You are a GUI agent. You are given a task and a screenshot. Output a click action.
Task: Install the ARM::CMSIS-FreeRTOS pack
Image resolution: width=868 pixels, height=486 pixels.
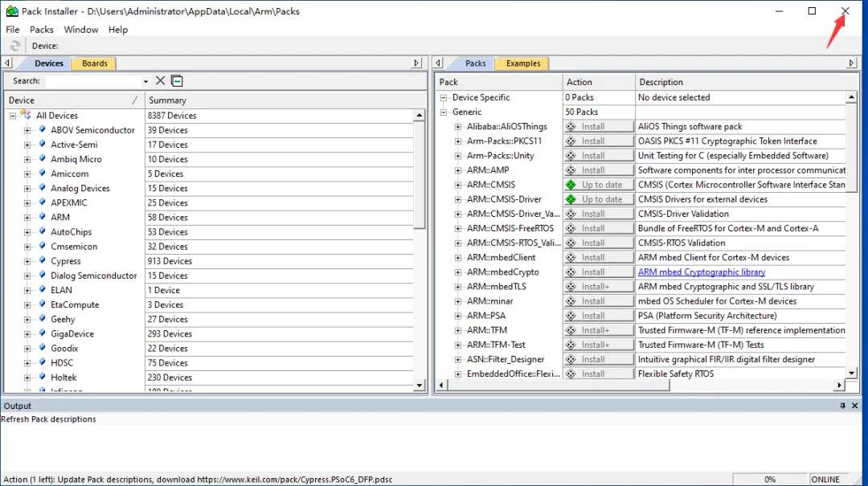point(599,229)
